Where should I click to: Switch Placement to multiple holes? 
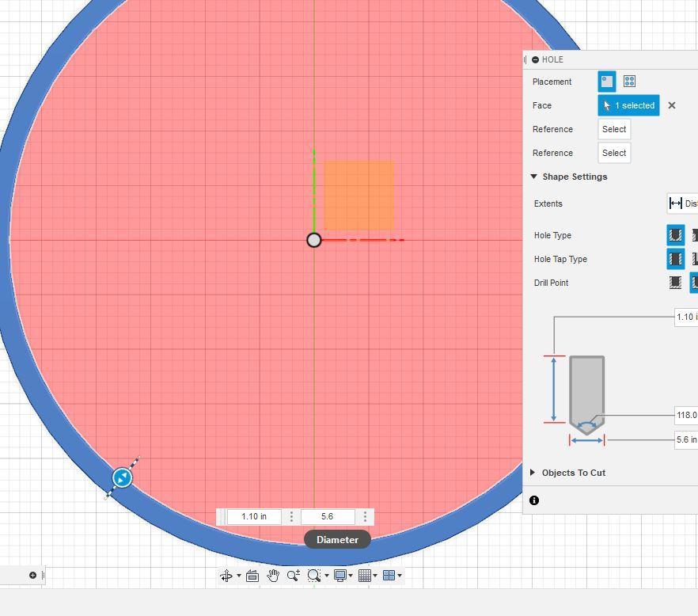[x=628, y=81]
